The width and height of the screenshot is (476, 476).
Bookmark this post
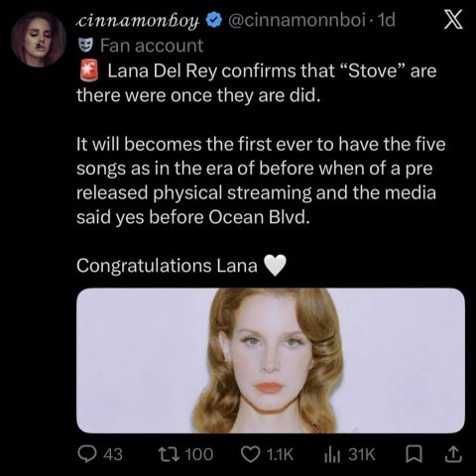[x=415, y=454]
